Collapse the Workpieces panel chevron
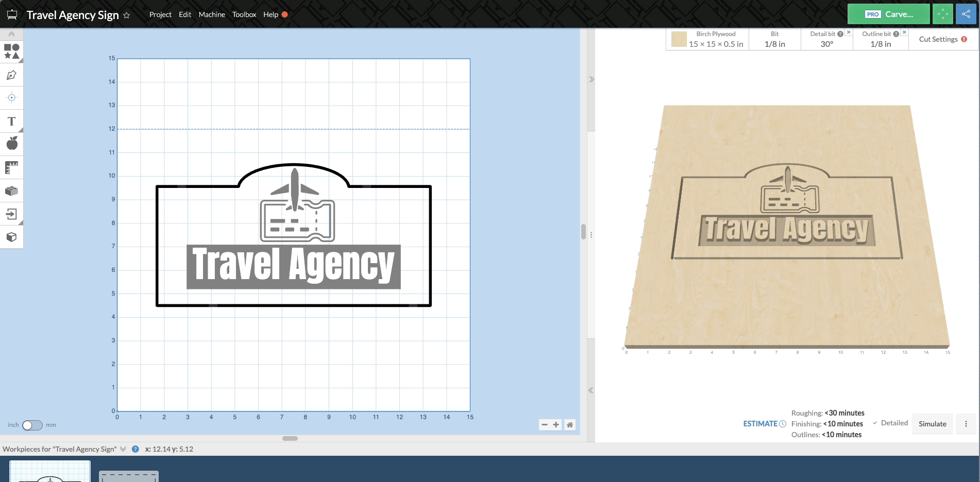Image resolution: width=980 pixels, height=482 pixels. pos(123,449)
